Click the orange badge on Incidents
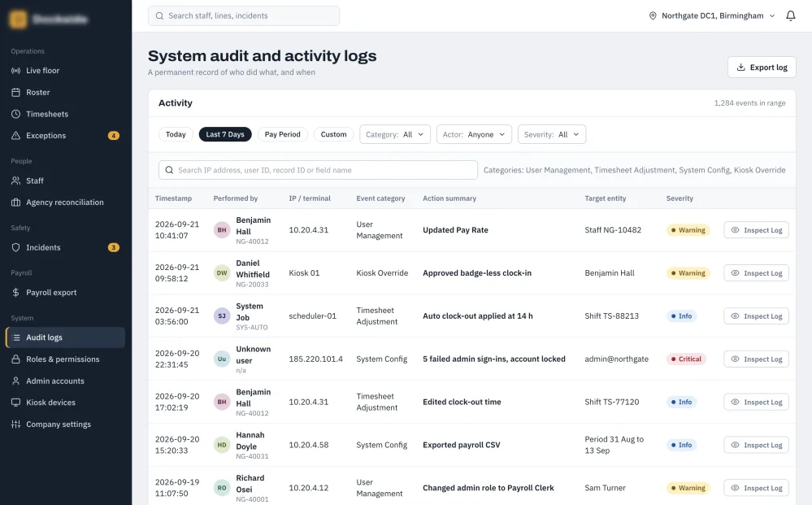Screen dimensions: 812x505 click(114, 247)
